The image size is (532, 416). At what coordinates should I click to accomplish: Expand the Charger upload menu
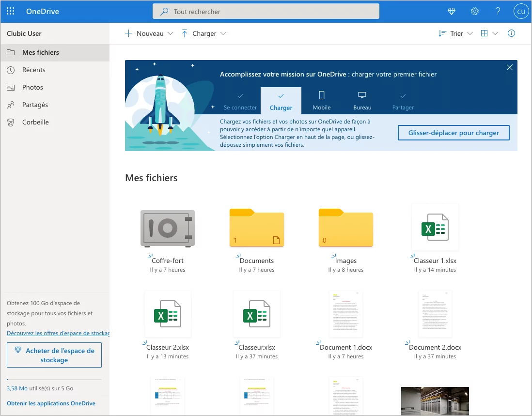(203, 33)
